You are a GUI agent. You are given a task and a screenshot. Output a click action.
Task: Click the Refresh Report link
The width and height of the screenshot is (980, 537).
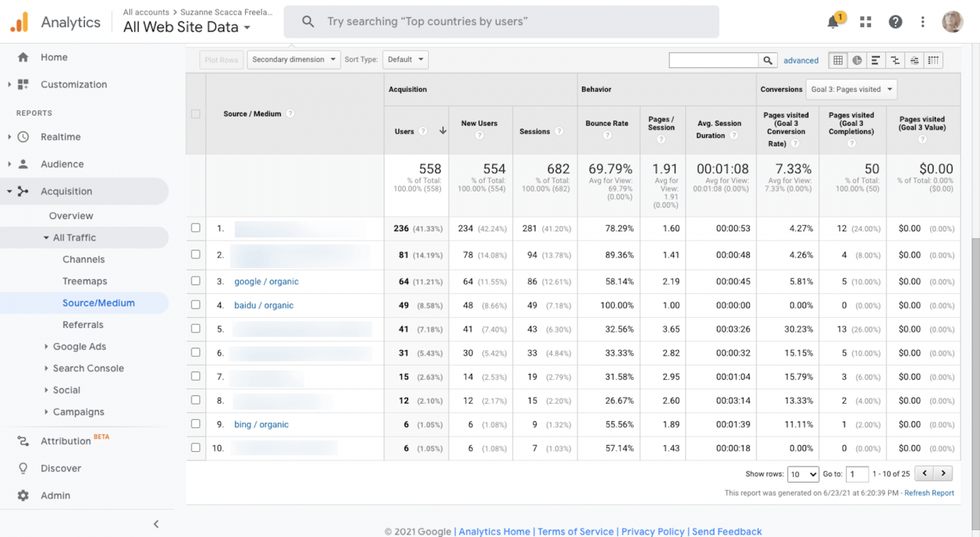point(929,493)
